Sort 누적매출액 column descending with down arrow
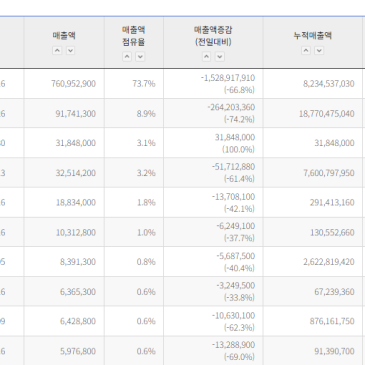 [x=319, y=50]
